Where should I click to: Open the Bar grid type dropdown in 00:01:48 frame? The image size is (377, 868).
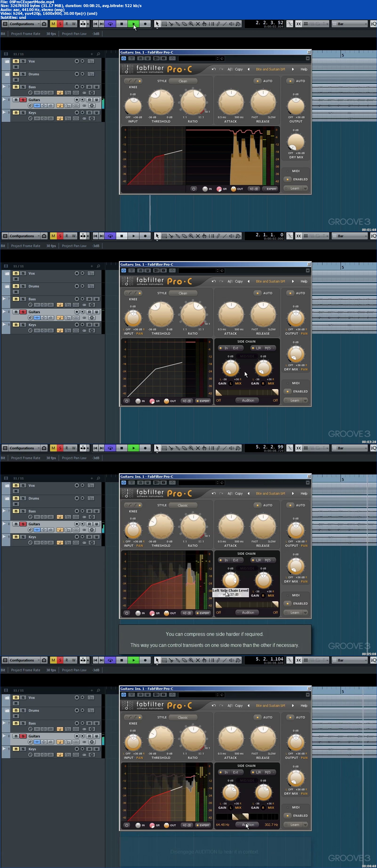[349, 24]
